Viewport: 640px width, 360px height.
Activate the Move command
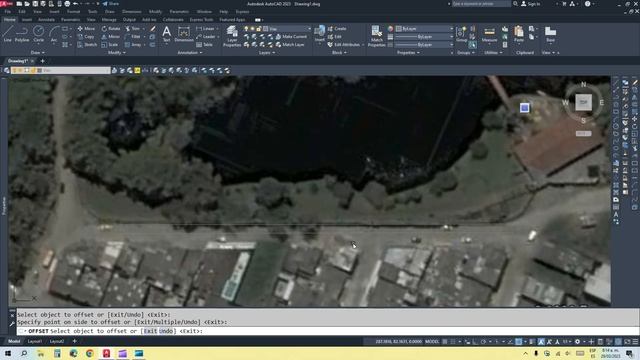click(x=86, y=29)
